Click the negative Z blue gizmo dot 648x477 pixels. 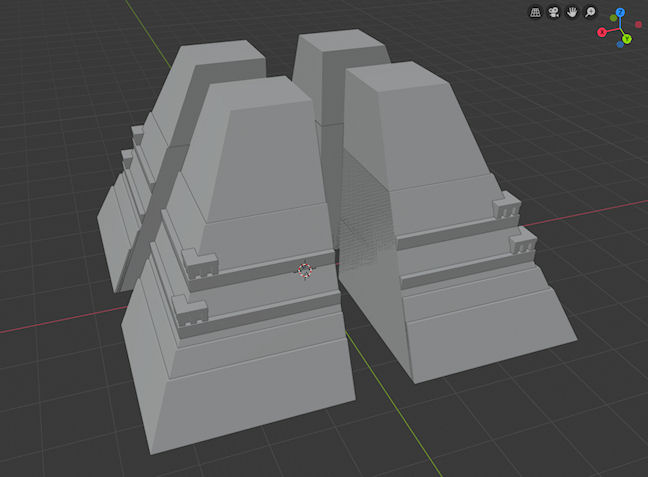[621, 46]
